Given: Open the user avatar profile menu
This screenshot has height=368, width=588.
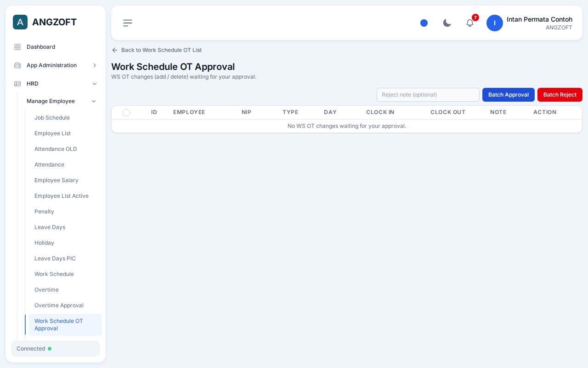Looking at the screenshot, I should point(495,23).
